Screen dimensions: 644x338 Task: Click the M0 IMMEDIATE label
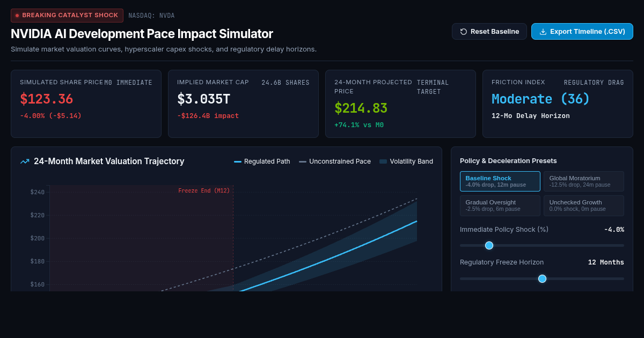coord(128,83)
